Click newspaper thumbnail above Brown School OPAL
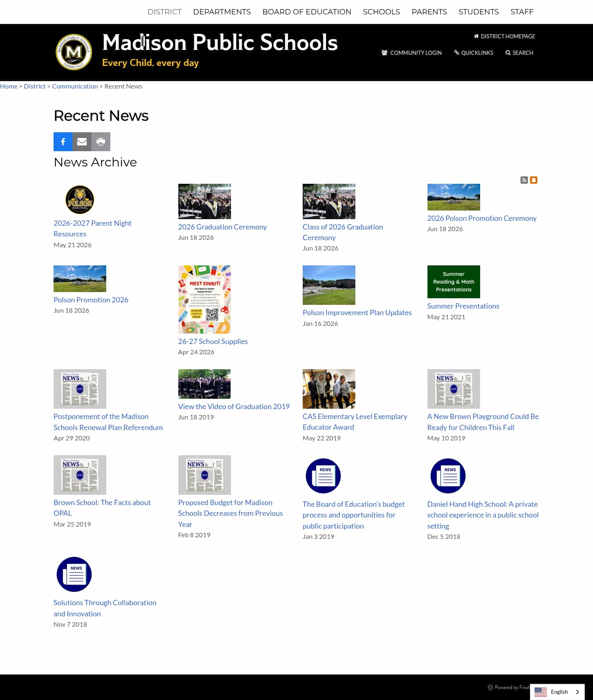Viewport: 593px width, 700px height. [80, 475]
